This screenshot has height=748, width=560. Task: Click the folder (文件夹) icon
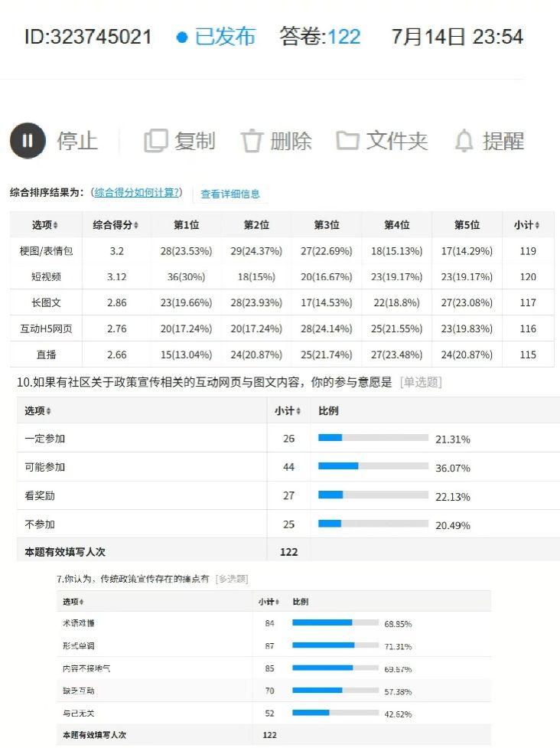(348, 141)
